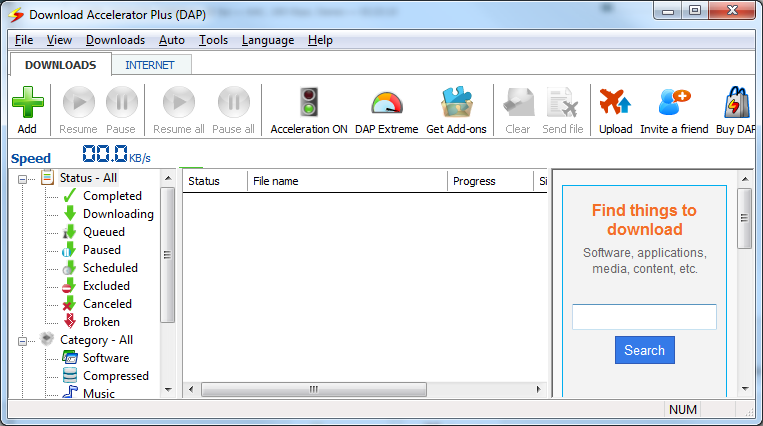Image resolution: width=763 pixels, height=426 pixels.
Task: Open the Help menu
Action: click(x=320, y=40)
